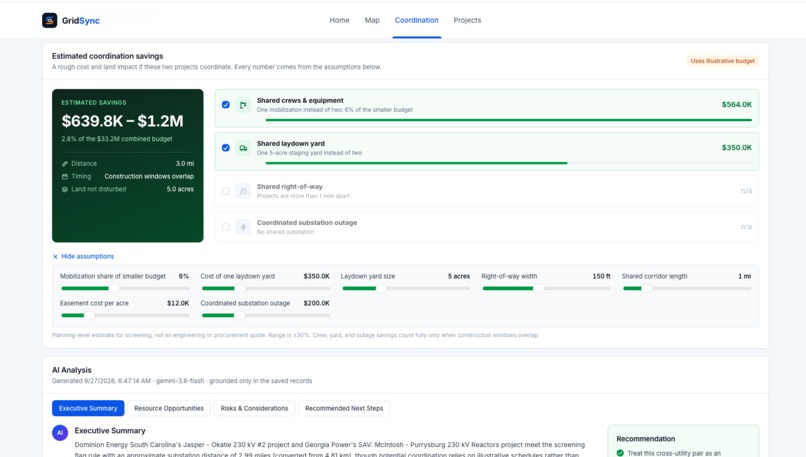The width and height of the screenshot is (806, 457).
Task: Click the Shared laydown yard progress bar
Action: click(508, 163)
